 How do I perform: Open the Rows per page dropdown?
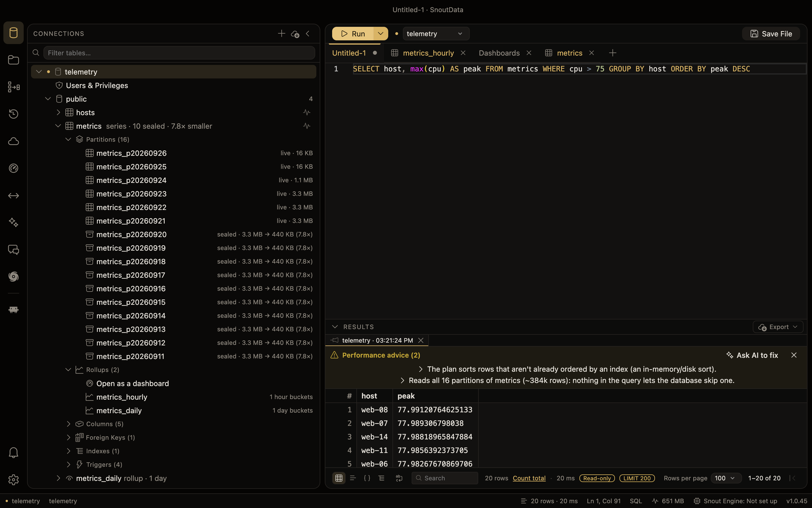click(726, 478)
